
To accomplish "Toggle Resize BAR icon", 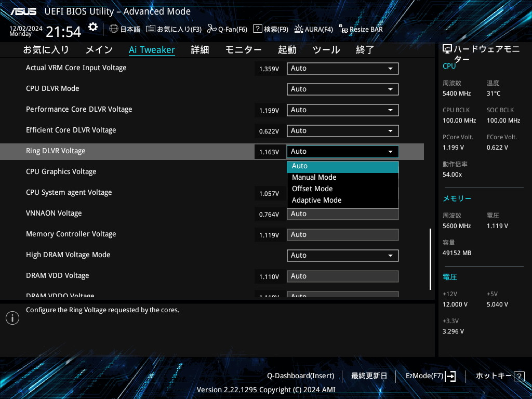I will click(343, 29).
